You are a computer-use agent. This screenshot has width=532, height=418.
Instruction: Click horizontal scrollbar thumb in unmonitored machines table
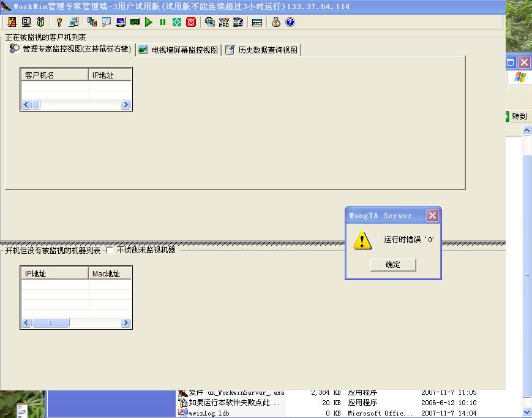coord(51,322)
